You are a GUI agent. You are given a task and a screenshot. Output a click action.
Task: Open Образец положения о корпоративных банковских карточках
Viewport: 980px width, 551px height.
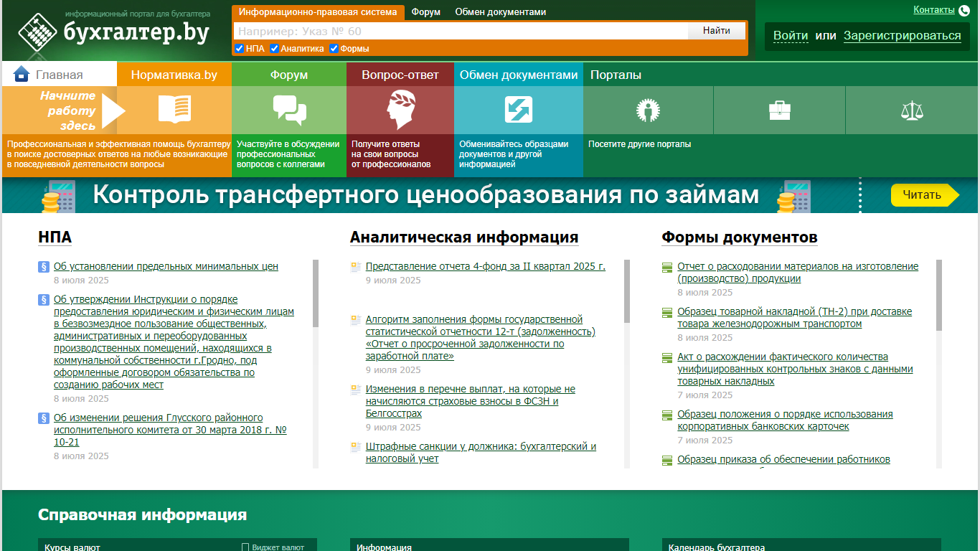point(786,420)
